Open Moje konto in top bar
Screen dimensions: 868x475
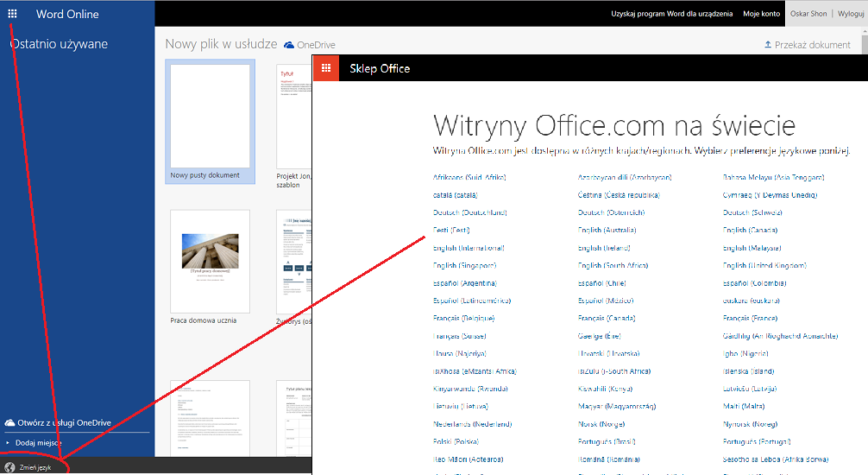point(761,14)
